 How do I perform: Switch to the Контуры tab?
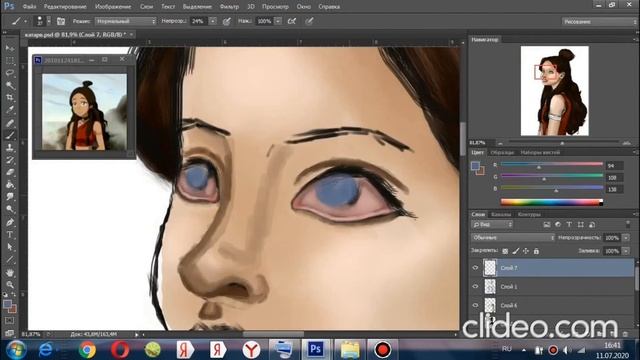pos(529,214)
